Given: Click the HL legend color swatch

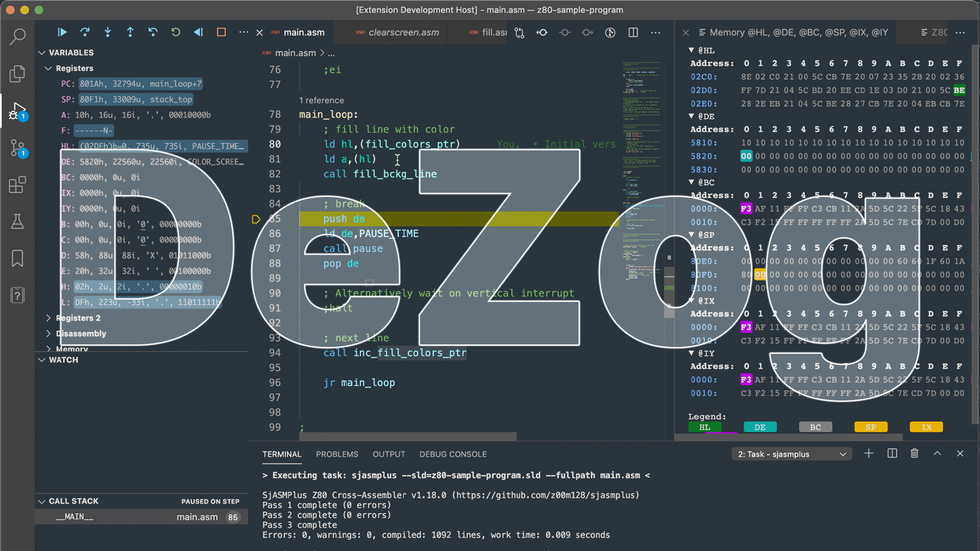Looking at the screenshot, I should pos(704,427).
